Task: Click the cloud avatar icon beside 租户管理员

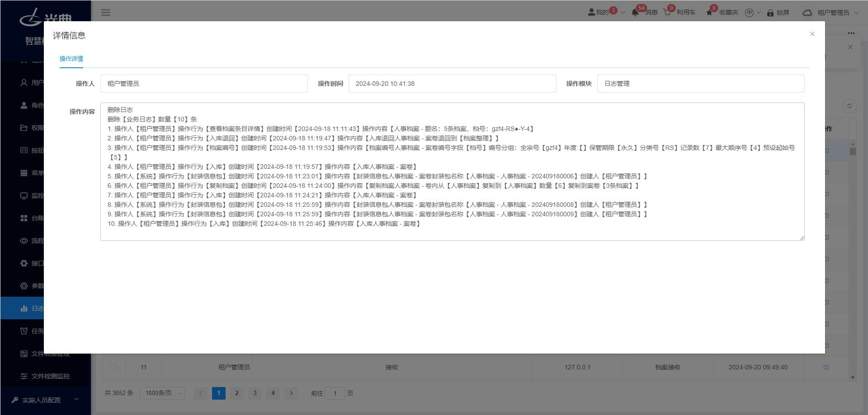Action: point(807,13)
